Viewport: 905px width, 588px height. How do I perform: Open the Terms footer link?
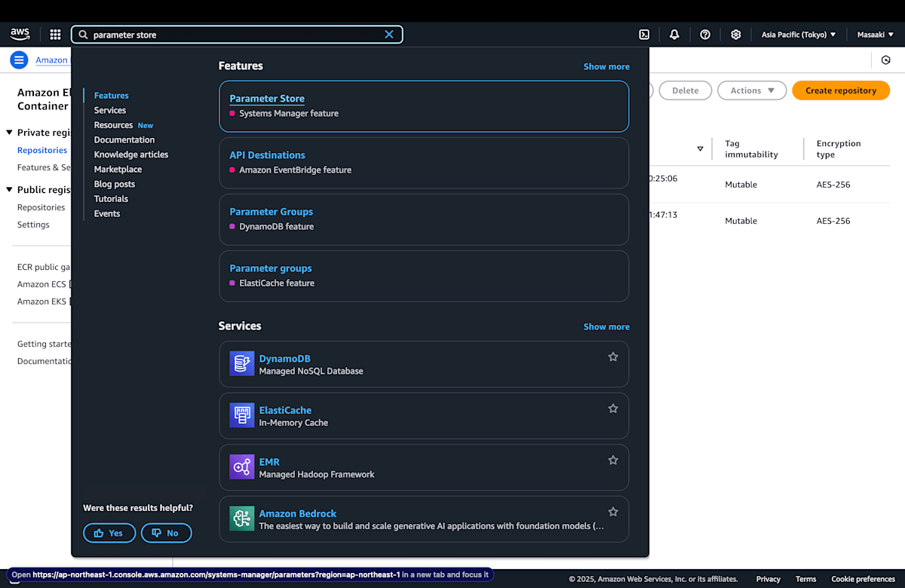coord(805,579)
